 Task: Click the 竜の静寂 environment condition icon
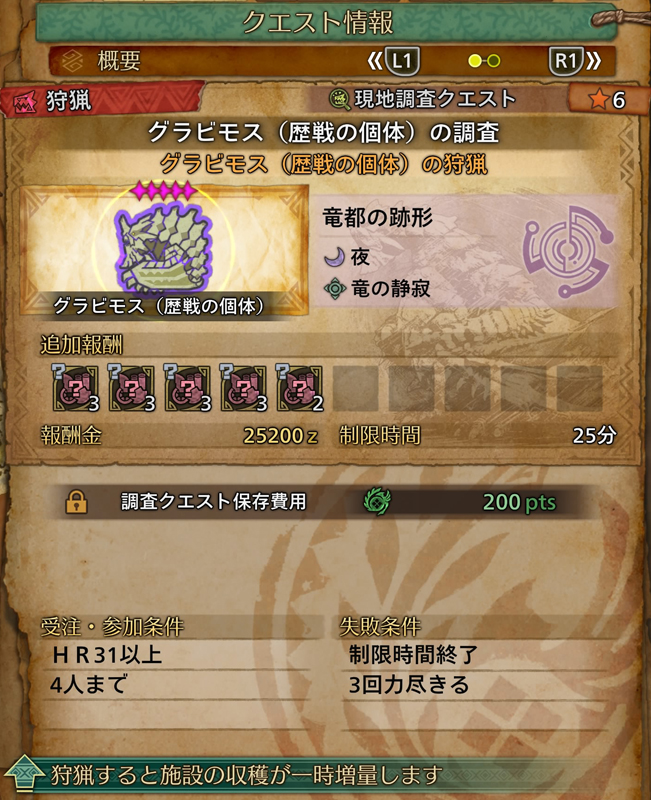point(335,289)
